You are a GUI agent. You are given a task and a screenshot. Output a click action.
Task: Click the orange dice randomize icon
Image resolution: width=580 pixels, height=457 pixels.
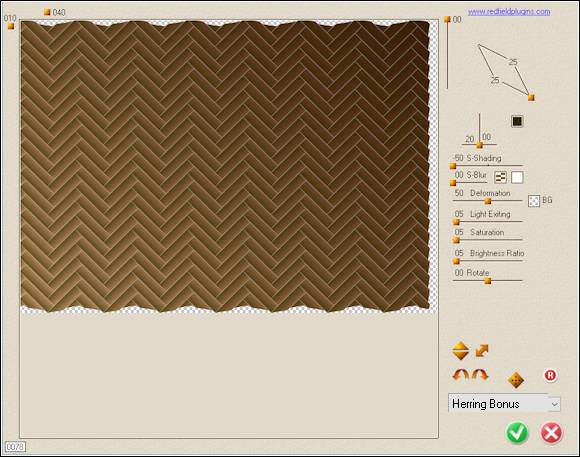(516, 380)
